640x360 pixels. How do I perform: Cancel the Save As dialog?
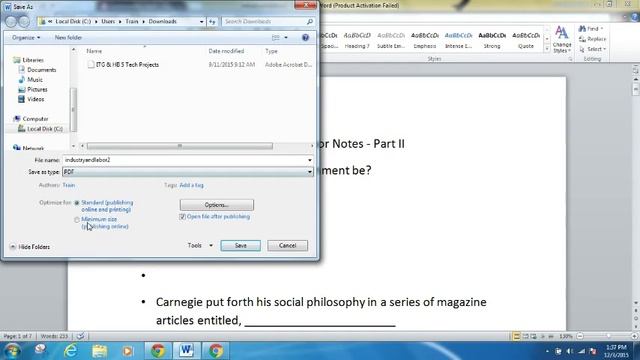click(287, 246)
